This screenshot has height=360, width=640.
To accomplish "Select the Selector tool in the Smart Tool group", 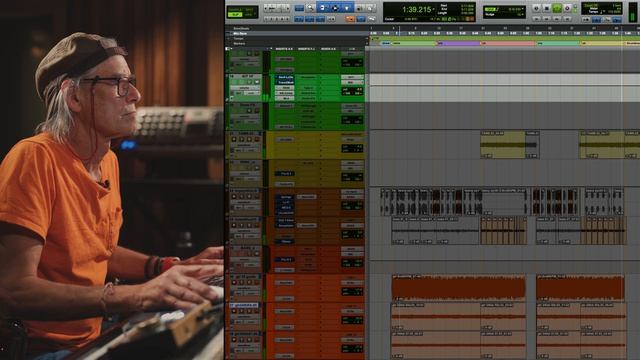I will (x=335, y=8).
